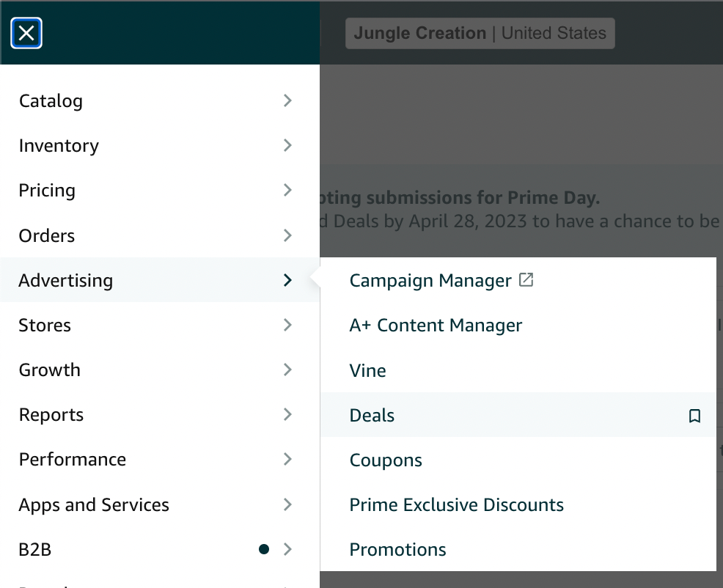Open Promotions from the submenu
This screenshot has width=723, height=588.
click(x=397, y=550)
